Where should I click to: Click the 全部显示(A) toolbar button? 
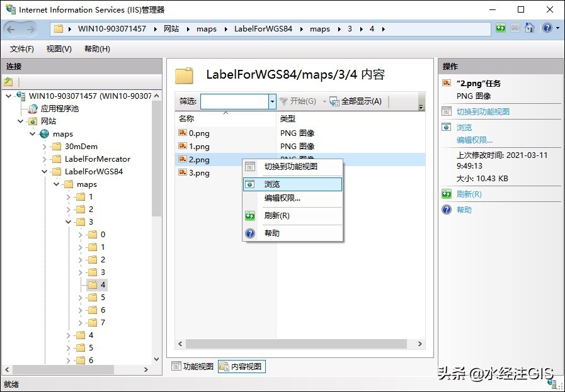[x=355, y=101]
